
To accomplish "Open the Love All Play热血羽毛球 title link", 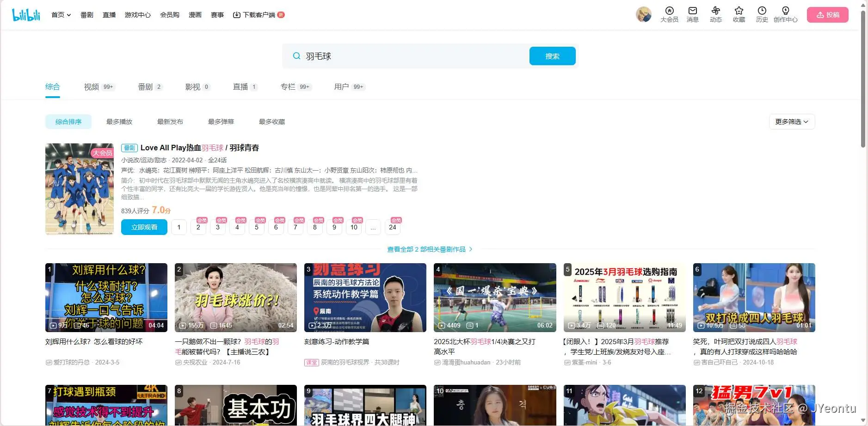I will (x=200, y=148).
